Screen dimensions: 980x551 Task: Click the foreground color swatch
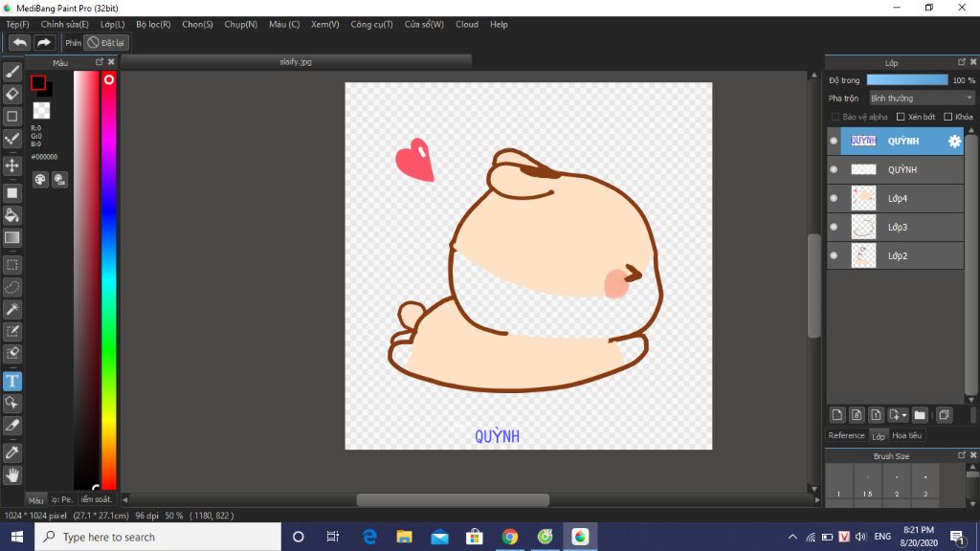(38, 82)
